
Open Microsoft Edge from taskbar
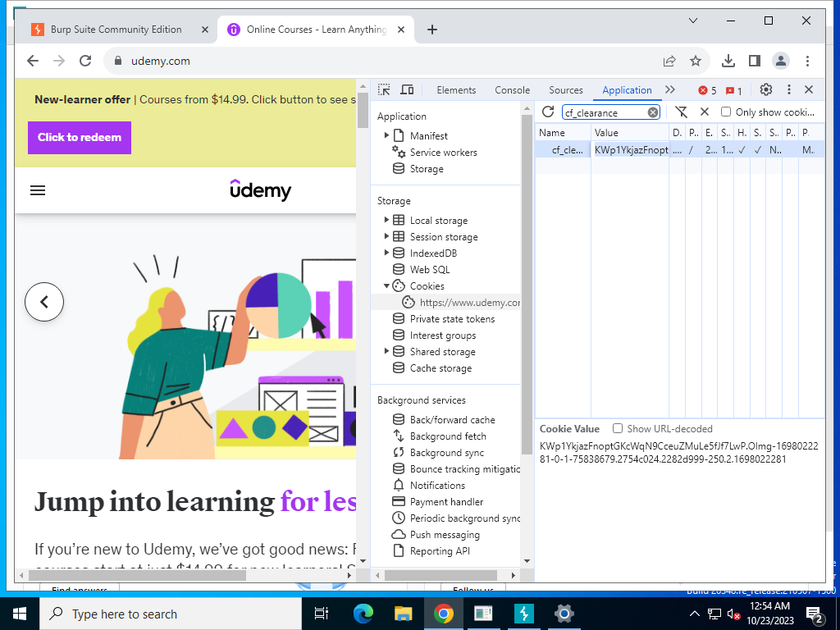tap(363, 614)
